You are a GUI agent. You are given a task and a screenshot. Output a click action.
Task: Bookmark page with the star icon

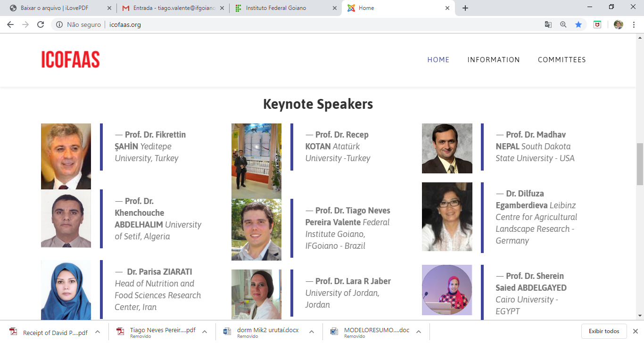(x=578, y=25)
